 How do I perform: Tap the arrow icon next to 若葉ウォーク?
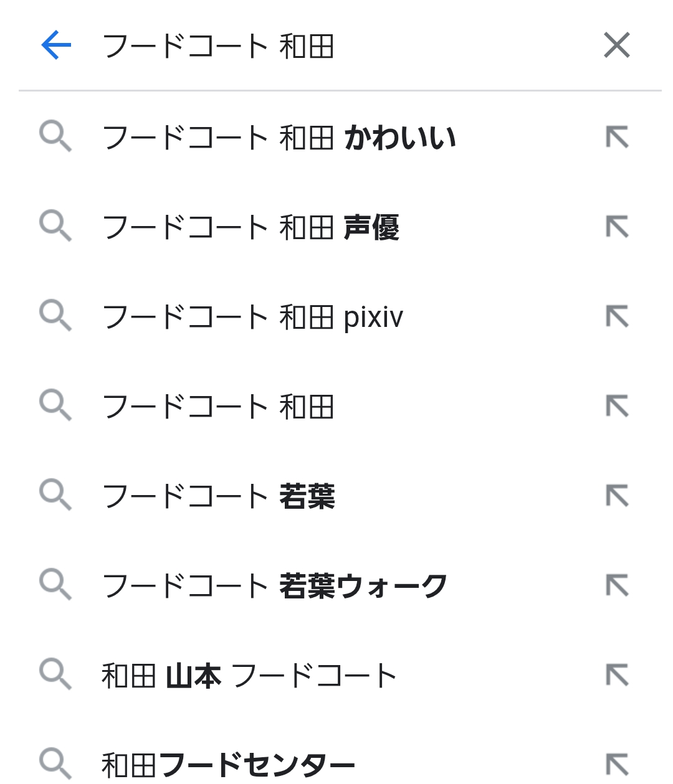pos(617,586)
